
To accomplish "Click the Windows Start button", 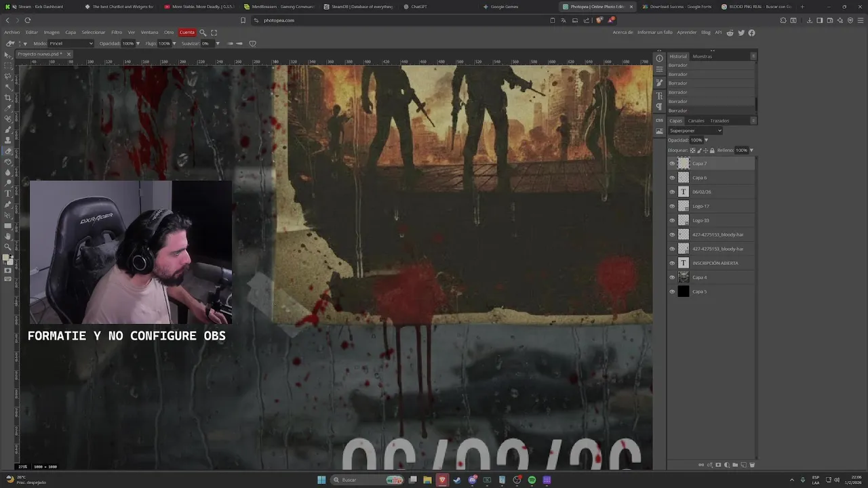I will pos(321,480).
